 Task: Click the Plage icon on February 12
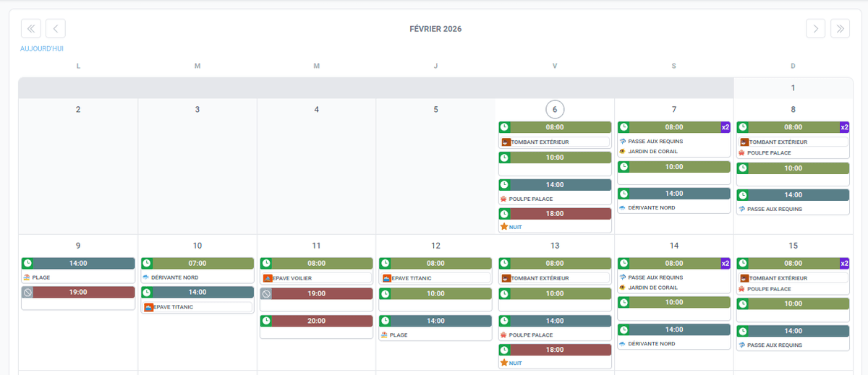(x=385, y=335)
